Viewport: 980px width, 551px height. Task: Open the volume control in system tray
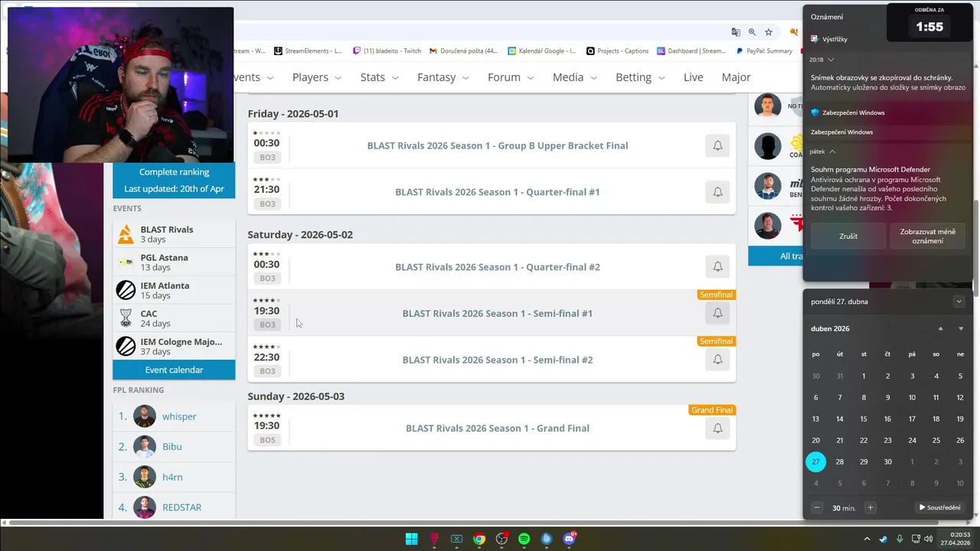tap(928, 539)
